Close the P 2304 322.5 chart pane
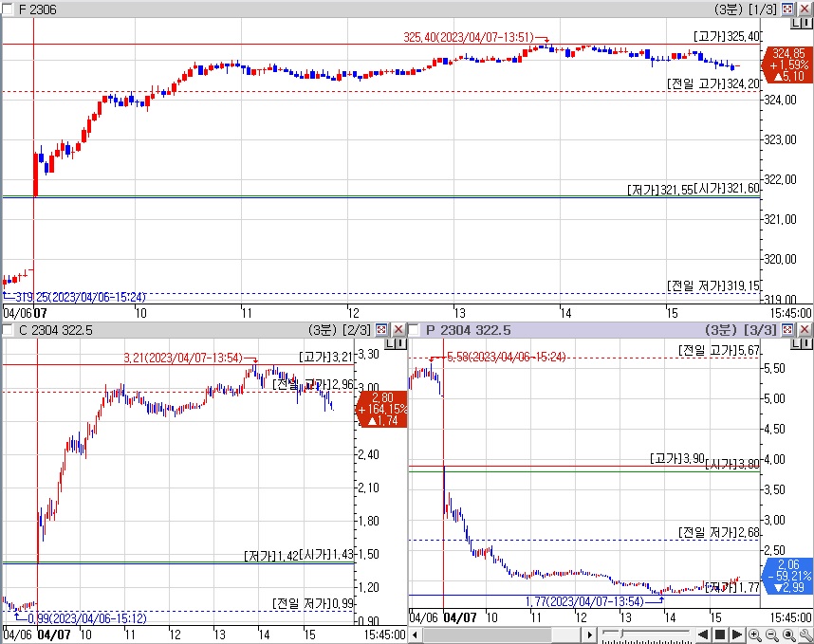The image size is (814, 644). 805,329
